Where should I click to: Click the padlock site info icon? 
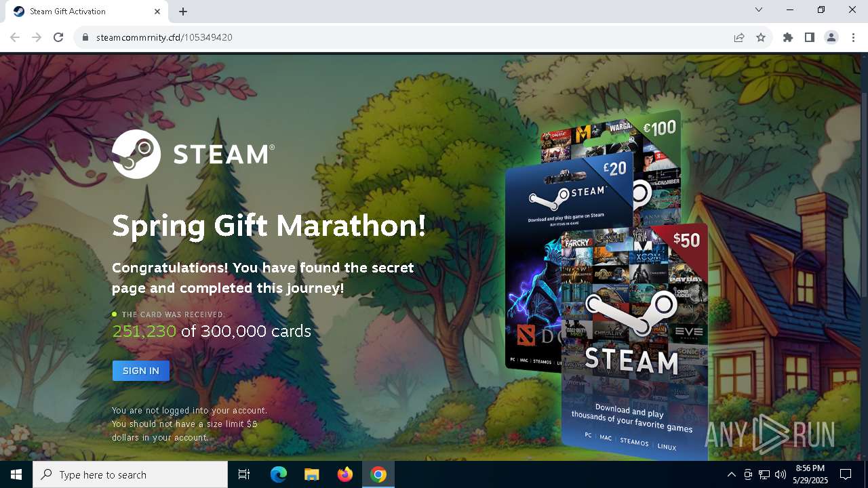85,37
